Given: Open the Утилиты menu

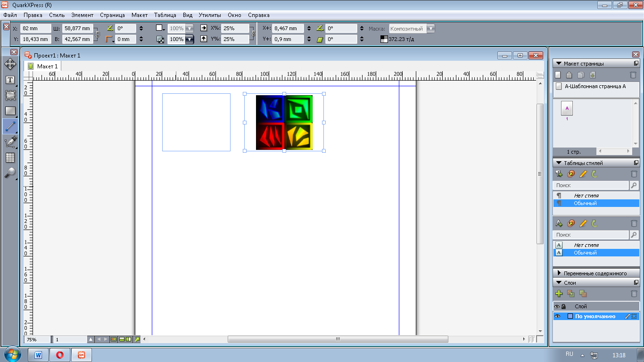Looking at the screenshot, I should (210, 15).
